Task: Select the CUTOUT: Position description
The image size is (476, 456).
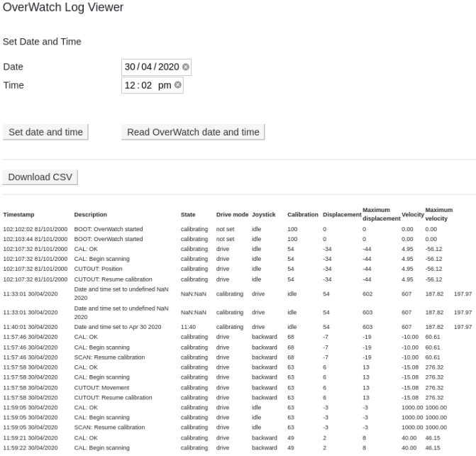Action: point(98,269)
